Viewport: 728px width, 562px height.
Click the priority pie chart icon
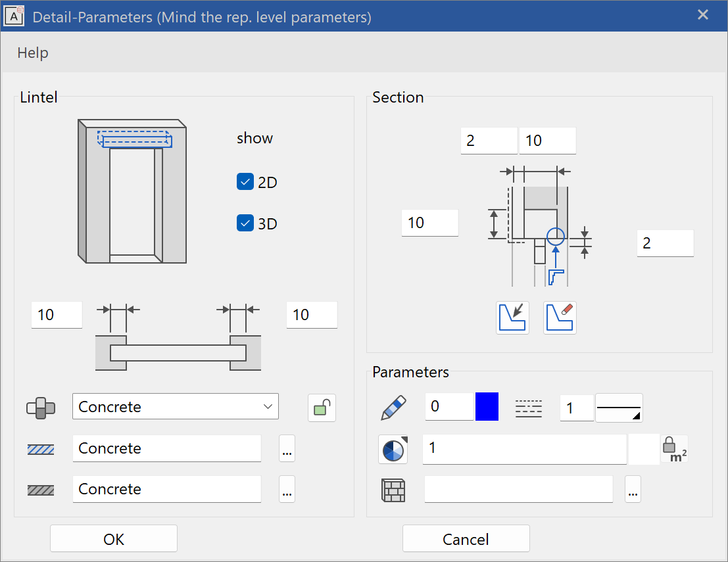pos(393,449)
